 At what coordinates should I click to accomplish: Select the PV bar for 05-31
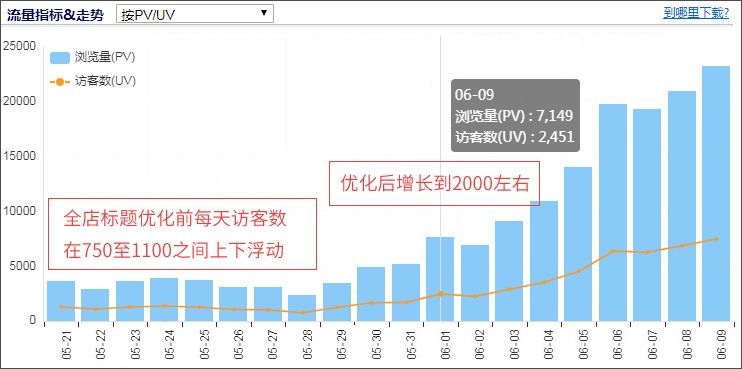pos(406,292)
